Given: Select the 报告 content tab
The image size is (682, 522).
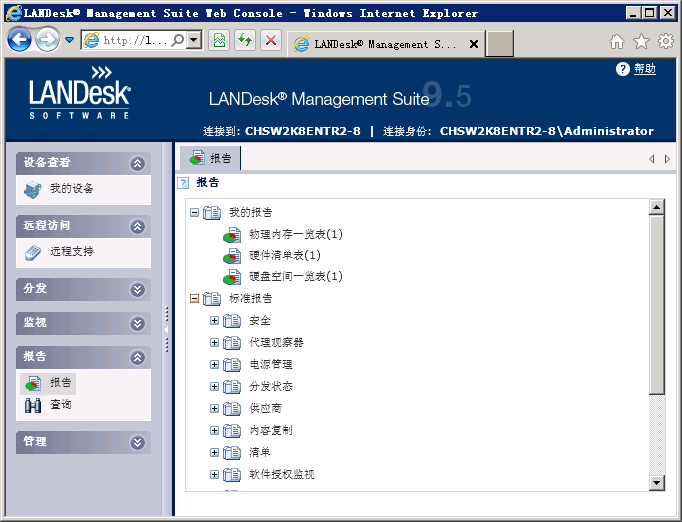Looking at the screenshot, I should (210, 158).
